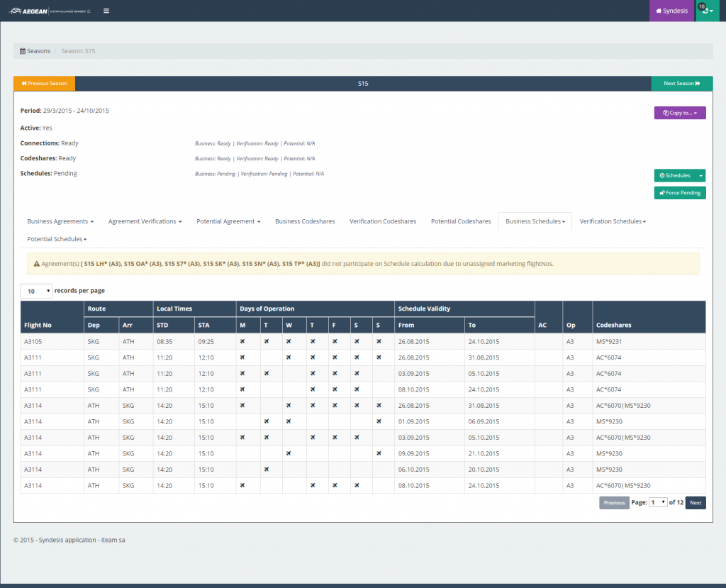The image size is (726, 588).
Task: Open the Business Agreements menu
Action: coord(60,221)
